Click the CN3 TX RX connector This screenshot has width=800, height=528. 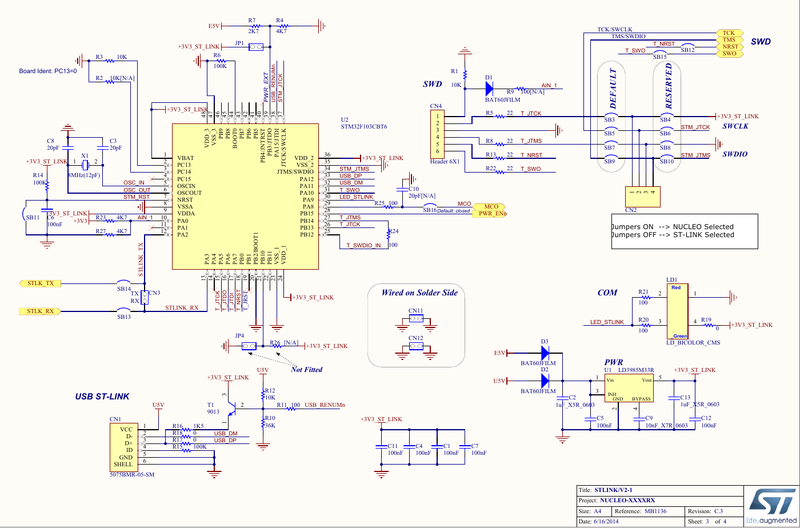click(x=144, y=297)
